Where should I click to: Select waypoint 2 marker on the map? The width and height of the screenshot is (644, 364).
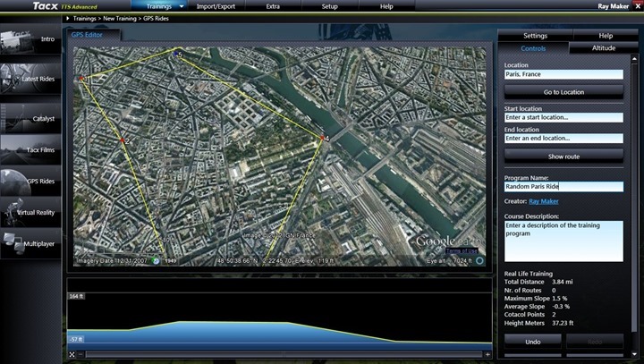tap(123, 140)
